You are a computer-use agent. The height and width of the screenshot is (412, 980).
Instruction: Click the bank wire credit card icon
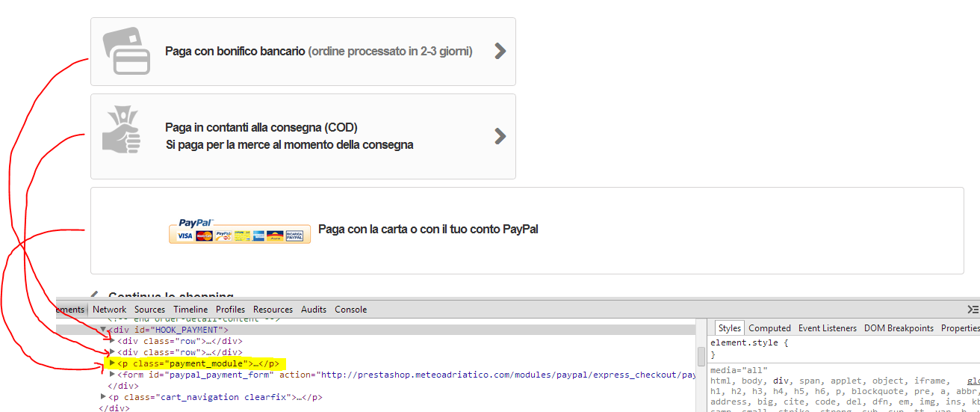pos(125,52)
